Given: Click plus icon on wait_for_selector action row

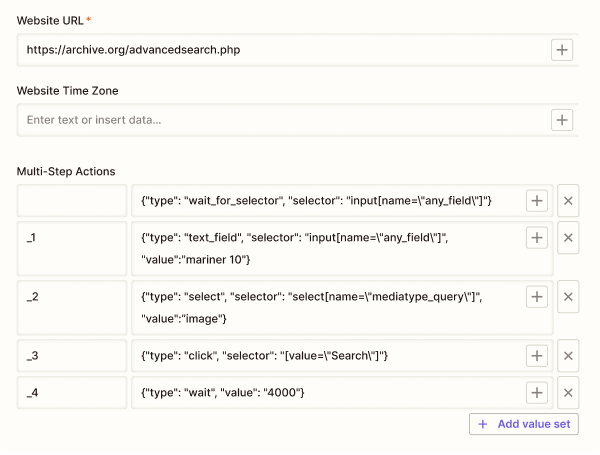Looking at the screenshot, I should (537, 201).
